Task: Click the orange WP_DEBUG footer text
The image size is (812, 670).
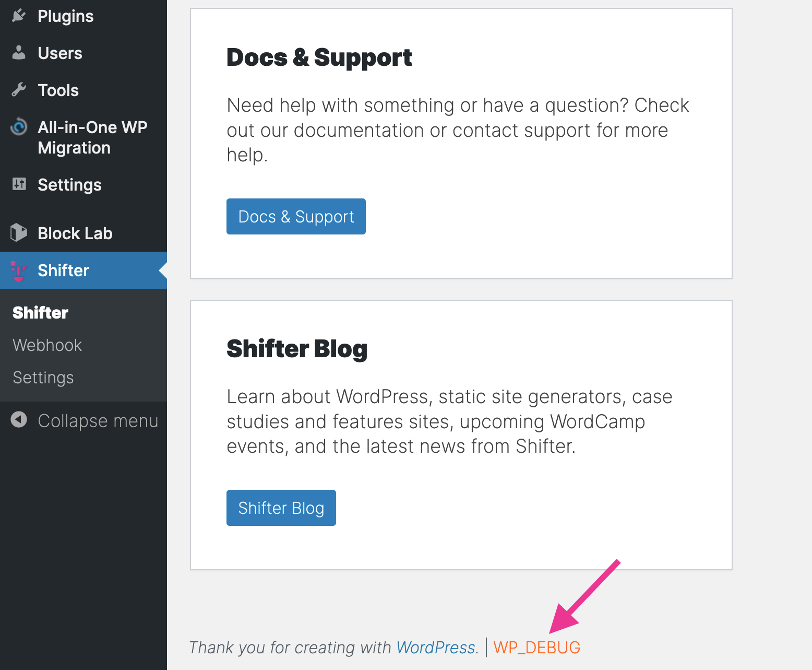Action: tap(537, 648)
